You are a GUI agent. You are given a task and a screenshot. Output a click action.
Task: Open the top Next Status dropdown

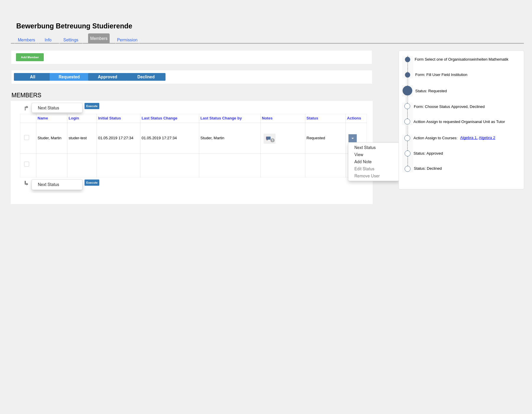click(57, 108)
